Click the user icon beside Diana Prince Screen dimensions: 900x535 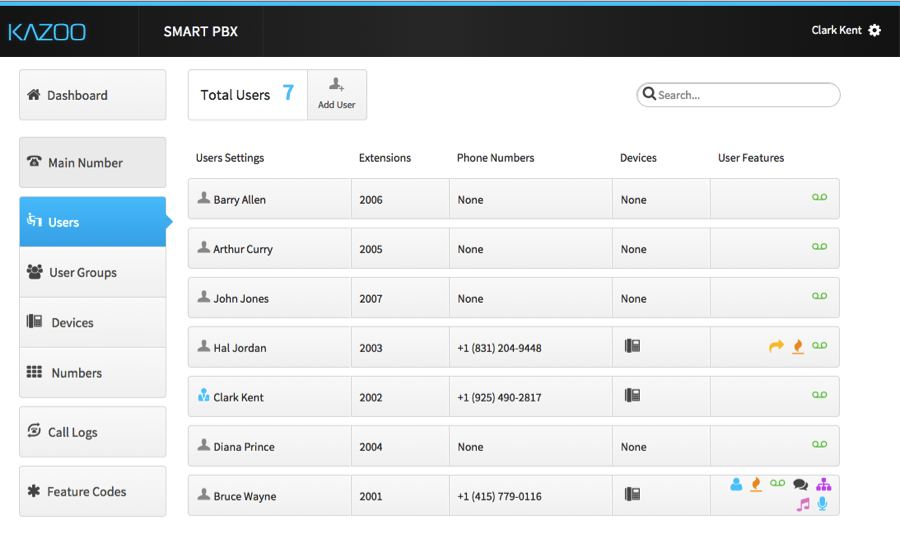pos(203,445)
